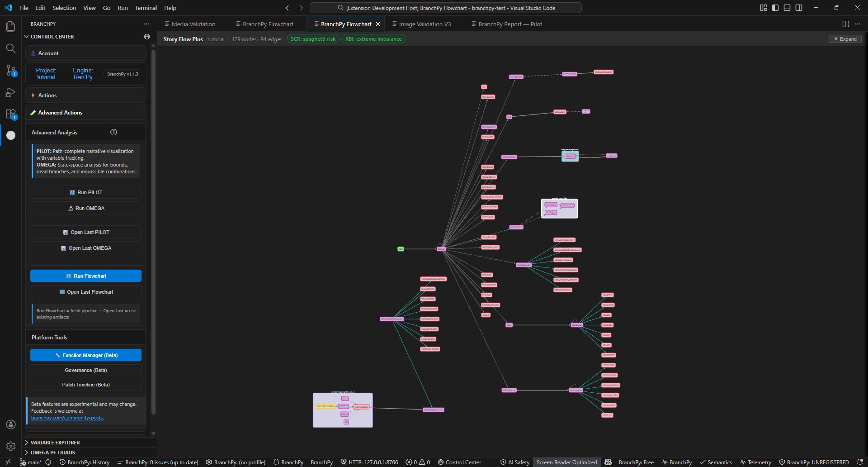Click the Expand button above the flowchart
This screenshot has height=467, width=868.
pyautogui.click(x=845, y=39)
